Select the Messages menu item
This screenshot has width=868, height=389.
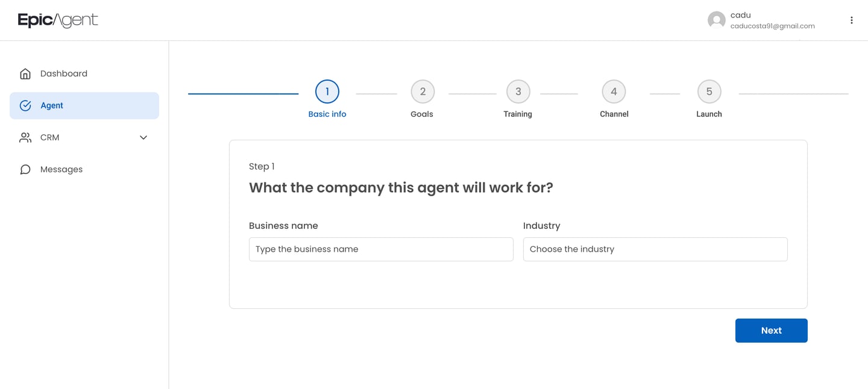tap(61, 169)
